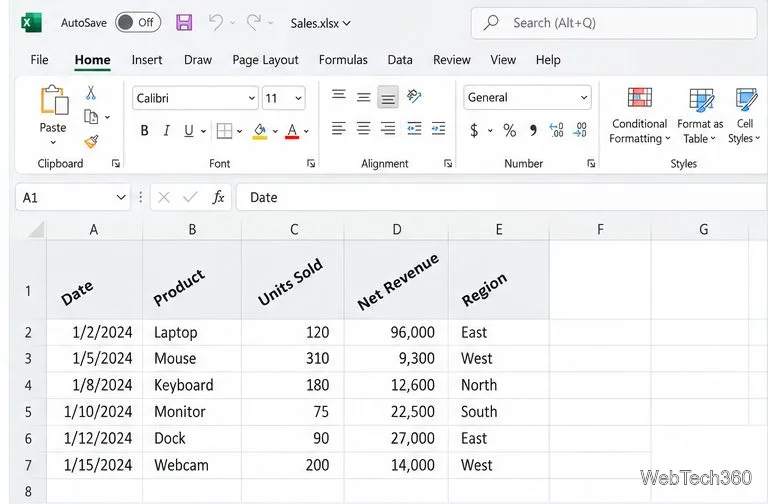Open the Font group dialog launcher
Screen dimensions: 768x504
pos(311,164)
